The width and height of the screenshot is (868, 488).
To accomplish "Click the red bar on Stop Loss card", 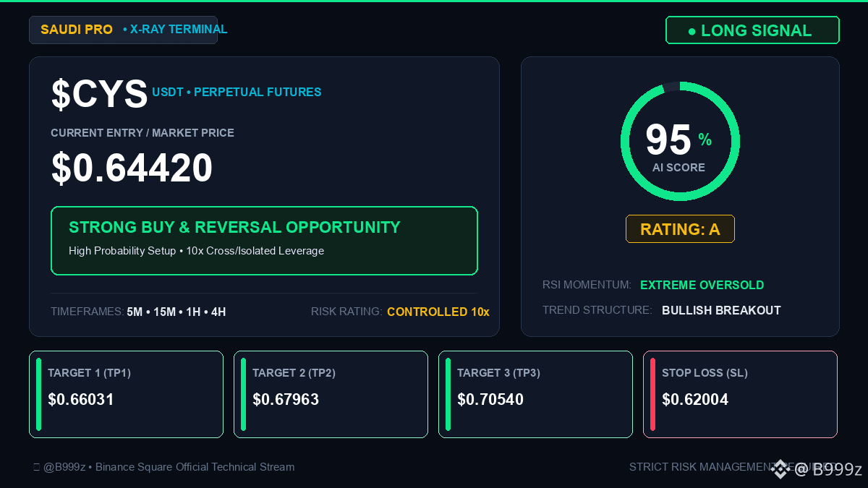I will pos(652,394).
